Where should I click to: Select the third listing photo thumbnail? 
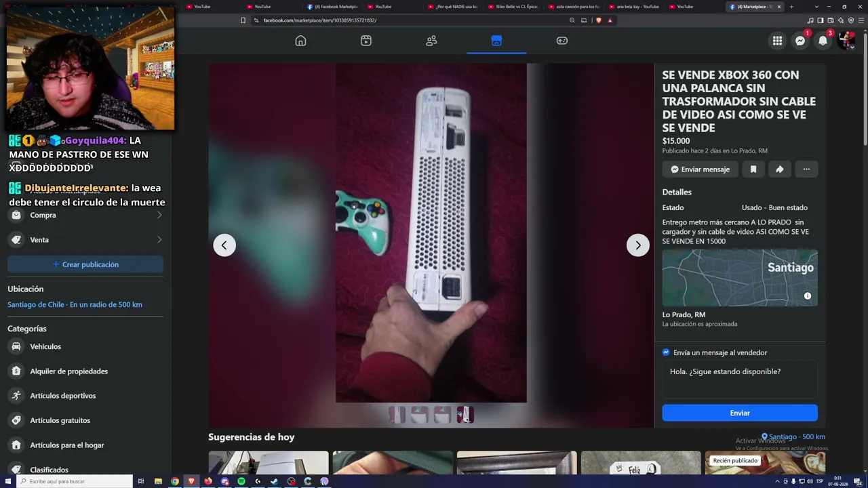[442, 415]
